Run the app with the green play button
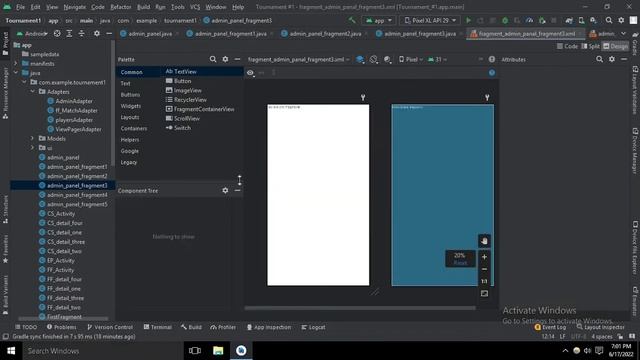The width and height of the screenshot is (640, 360). click(468, 20)
